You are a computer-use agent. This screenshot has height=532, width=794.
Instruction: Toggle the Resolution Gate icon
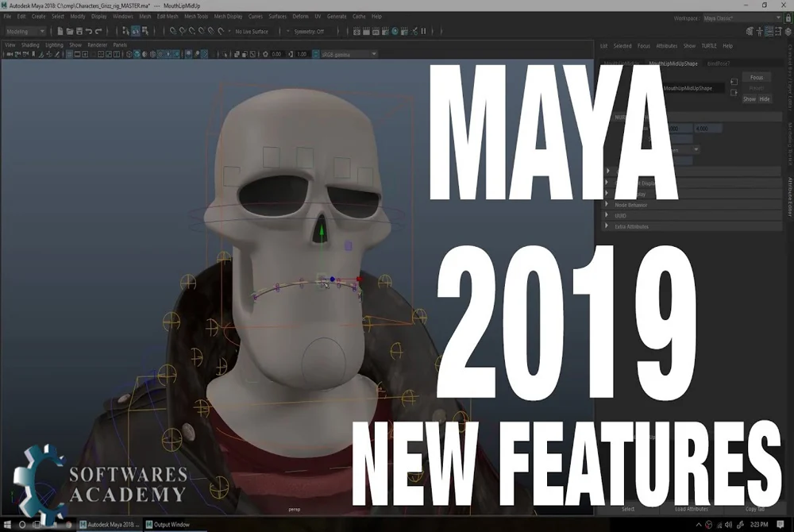pos(85,54)
